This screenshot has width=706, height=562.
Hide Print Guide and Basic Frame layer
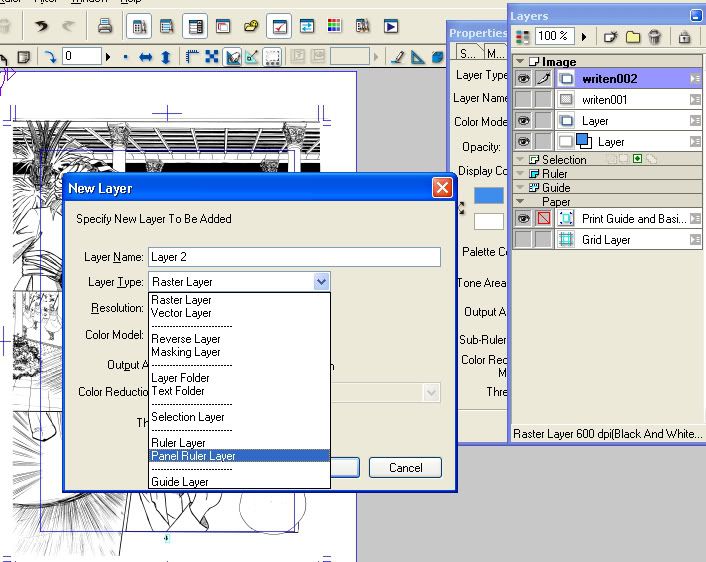tap(523, 218)
